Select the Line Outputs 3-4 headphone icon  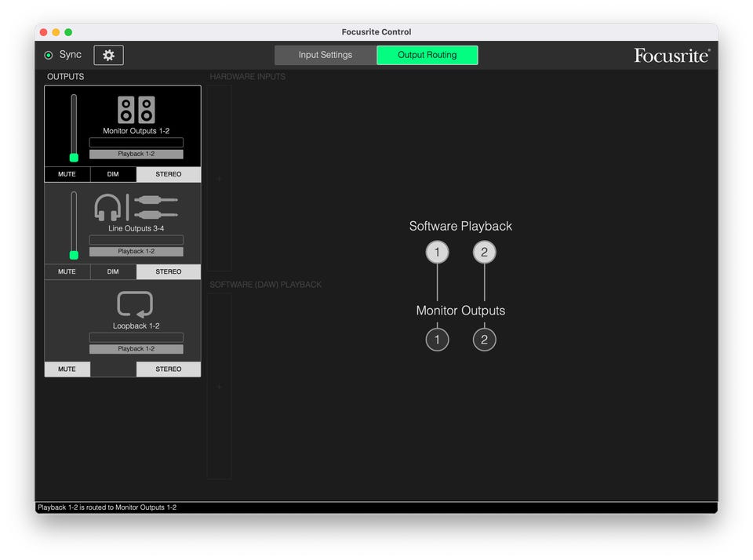point(107,208)
